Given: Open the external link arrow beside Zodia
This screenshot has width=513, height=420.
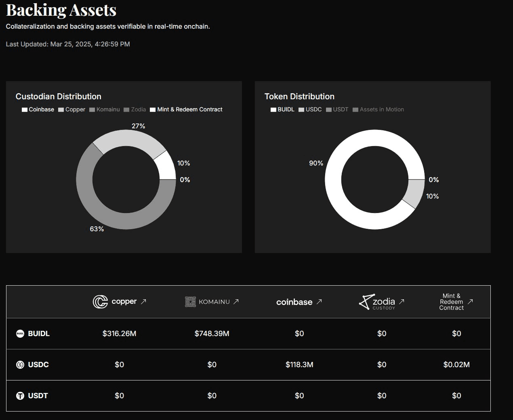Looking at the screenshot, I should point(402,301).
